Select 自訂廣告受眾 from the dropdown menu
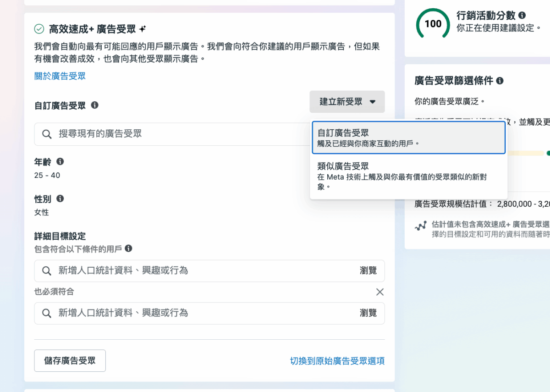Screen dimensions: 550x392 (x=407, y=138)
